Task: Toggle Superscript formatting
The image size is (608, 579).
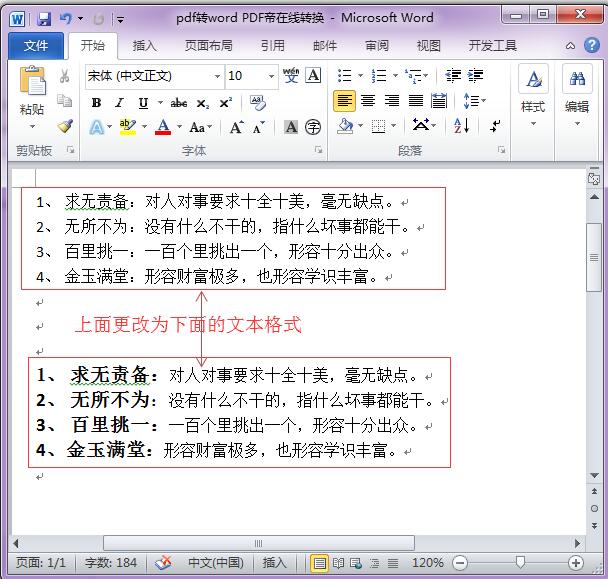Action: coord(225,103)
